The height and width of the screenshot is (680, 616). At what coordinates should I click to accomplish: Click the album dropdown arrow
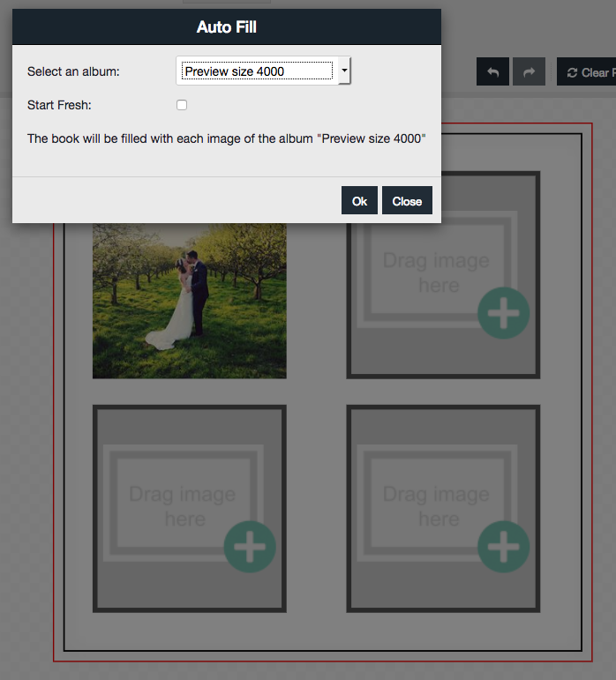pyautogui.click(x=344, y=71)
